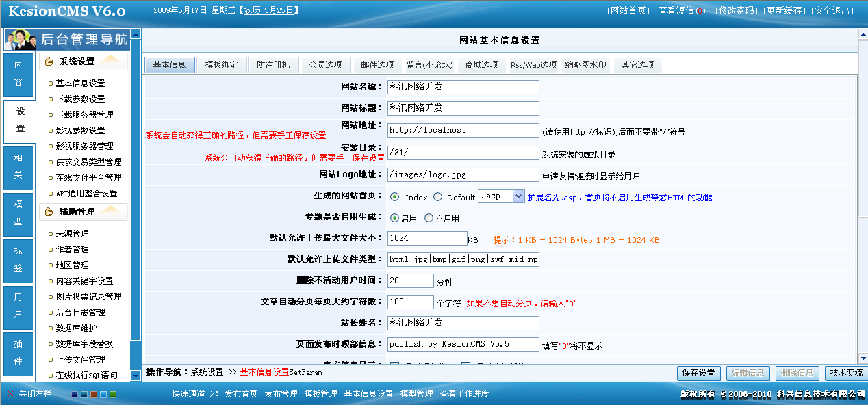The width and height of the screenshot is (868, 405).
Task: Click main panel scroll-up arrow
Action: click(x=862, y=34)
